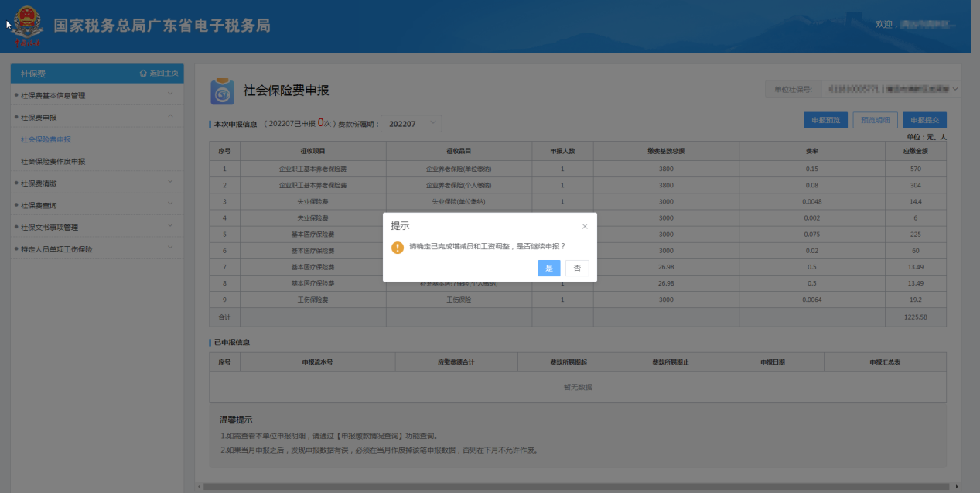
Task: Open the 单位社保号 dropdown
Action: (x=890, y=89)
